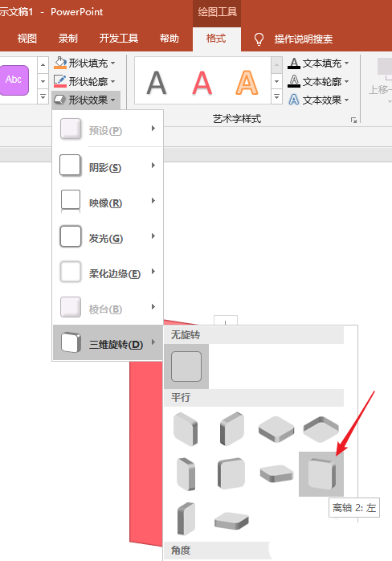Apply the red A WordArt style
392x561 pixels.
pyautogui.click(x=202, y=82)
